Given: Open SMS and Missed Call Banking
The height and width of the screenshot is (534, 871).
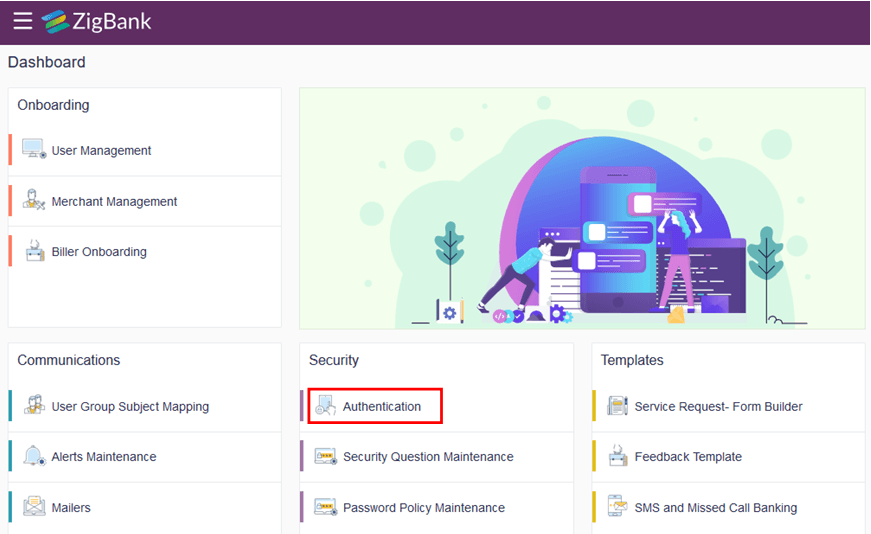Looking at the screenshot, I should tap(715, 508).
